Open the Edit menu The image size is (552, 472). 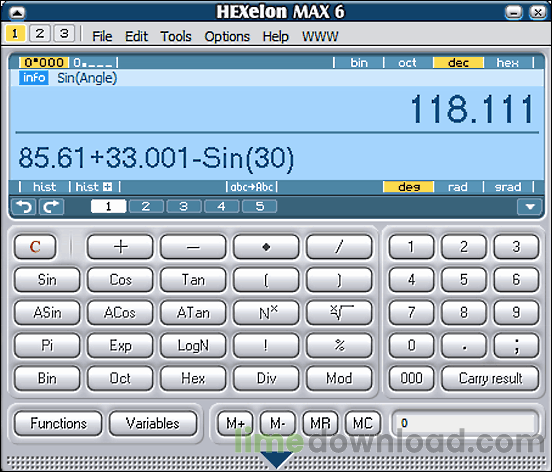(136, 36)
